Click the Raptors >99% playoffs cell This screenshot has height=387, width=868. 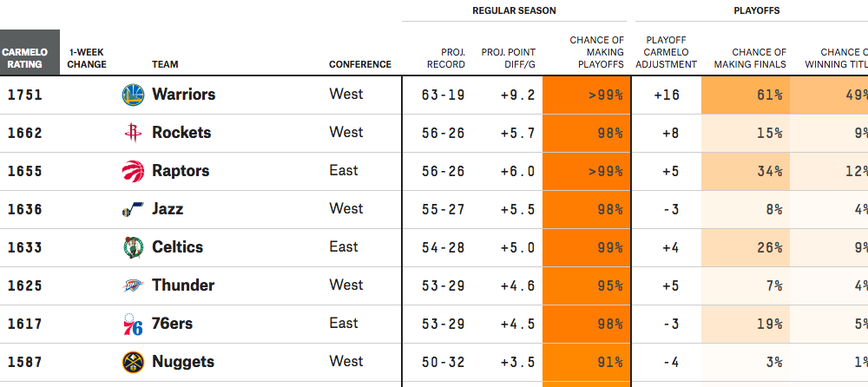[x=584, y=171]
